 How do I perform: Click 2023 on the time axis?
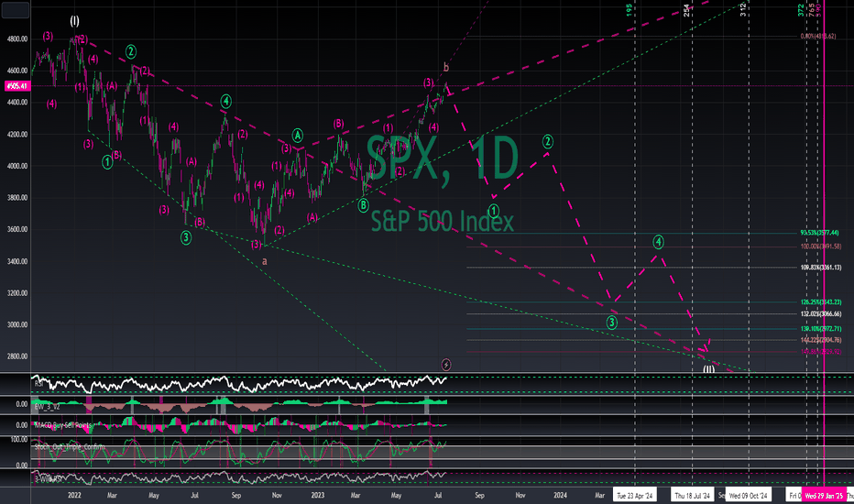[318, 495]
